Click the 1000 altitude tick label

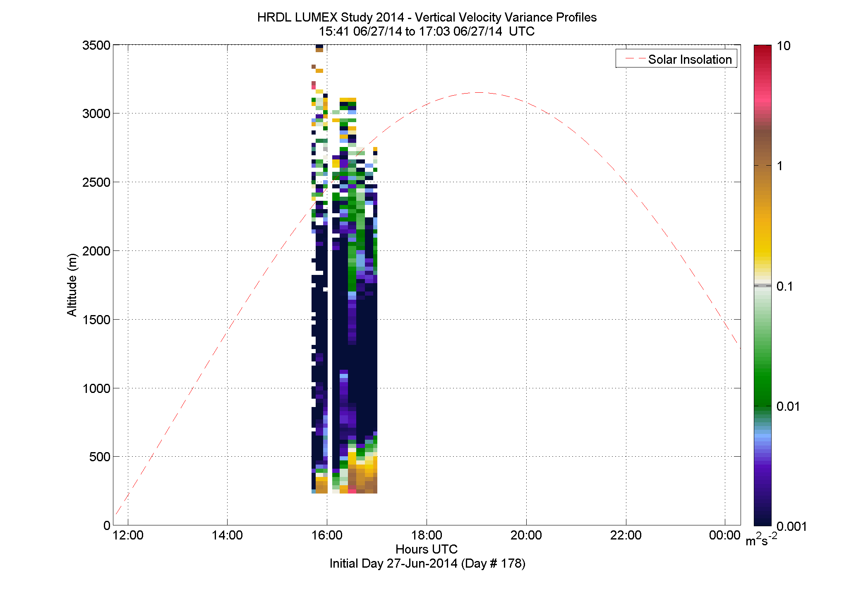tap(96, 388)
